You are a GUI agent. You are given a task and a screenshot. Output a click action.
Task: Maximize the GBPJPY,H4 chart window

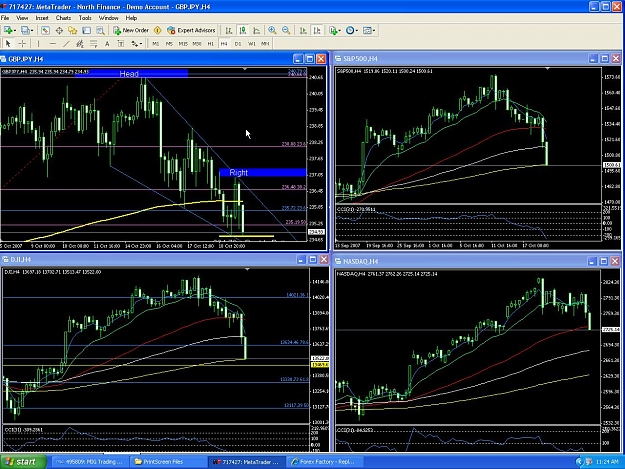[309, 59]
